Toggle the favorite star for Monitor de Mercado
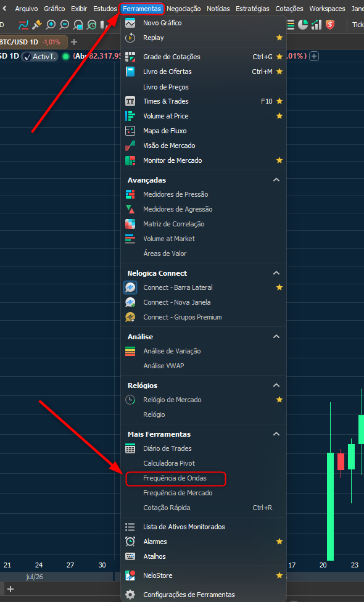Screen dimensions: 364x602 tap(279, 160)
